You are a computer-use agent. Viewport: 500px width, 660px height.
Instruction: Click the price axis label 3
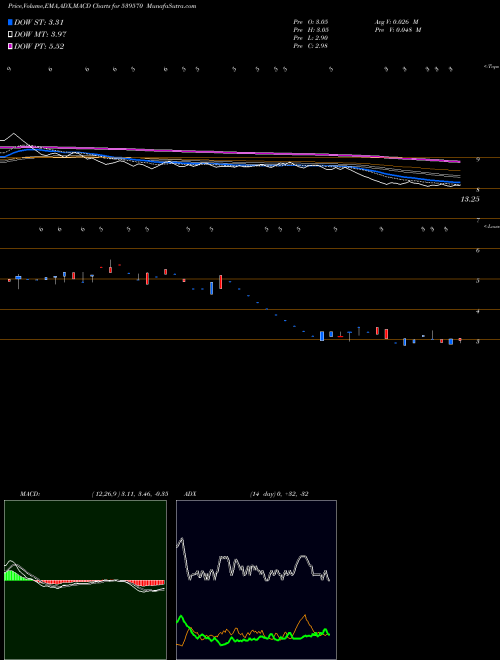click(x=478, y=341)
